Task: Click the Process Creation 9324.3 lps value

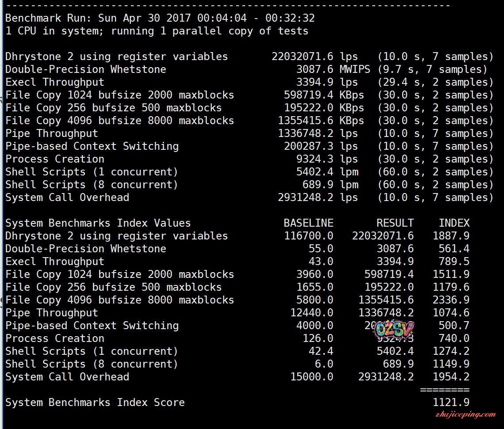Action: [x=327, y=159]
